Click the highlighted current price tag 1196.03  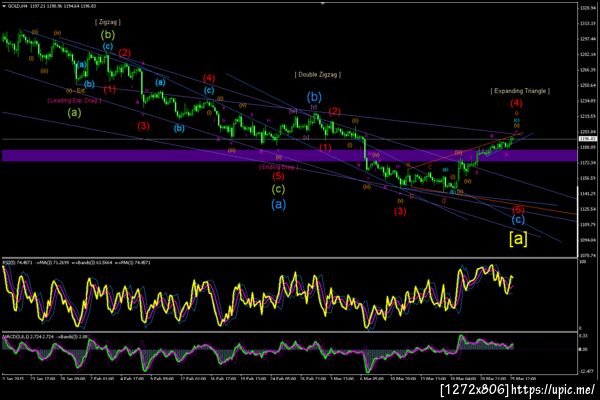click(x=588, y=139)
